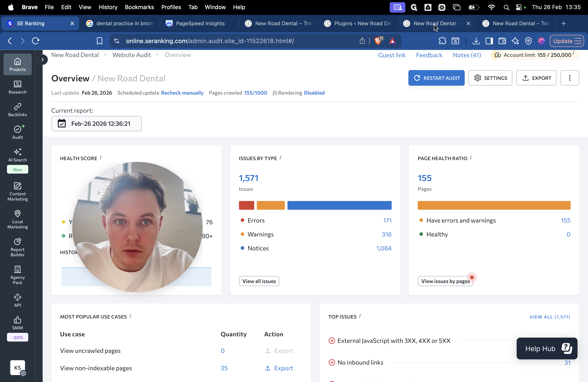Viewport: 588px width, 382px height.
Task: Click JS Rendering Disabled toggle link
Action: [314, 93]
